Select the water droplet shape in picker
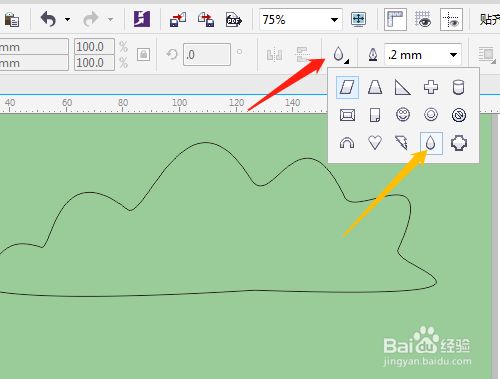Screen dimensions: 500x379 coord(431,143)
